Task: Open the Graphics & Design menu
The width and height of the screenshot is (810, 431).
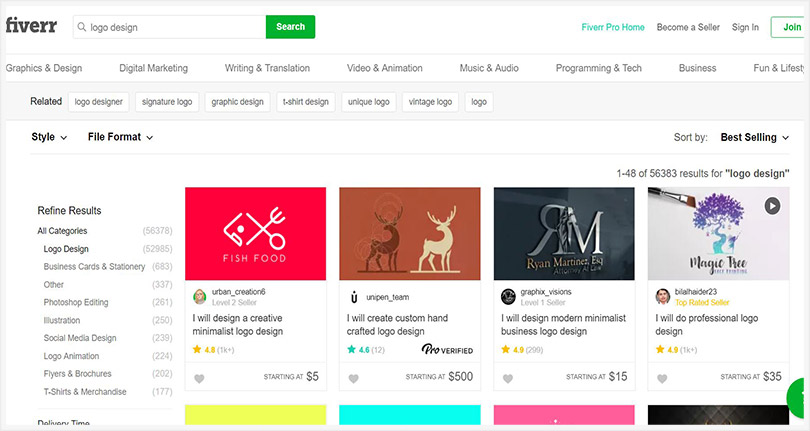Action: click(44, 68)
